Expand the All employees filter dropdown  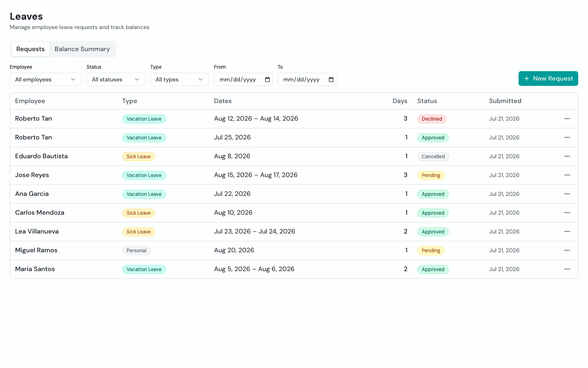tap(46, 79)
